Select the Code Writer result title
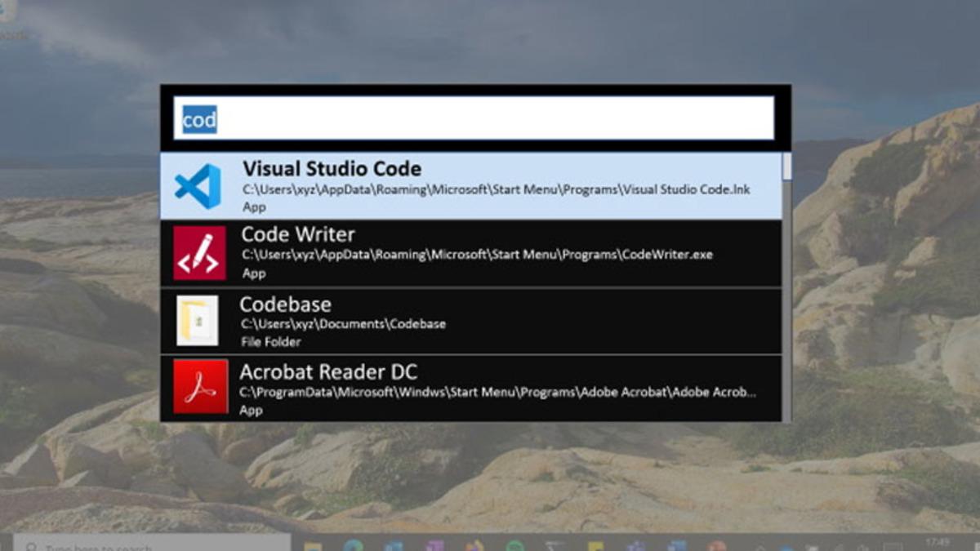Image resolution: width=980 pixels, height=551 pixels. (x=298, y=235)
